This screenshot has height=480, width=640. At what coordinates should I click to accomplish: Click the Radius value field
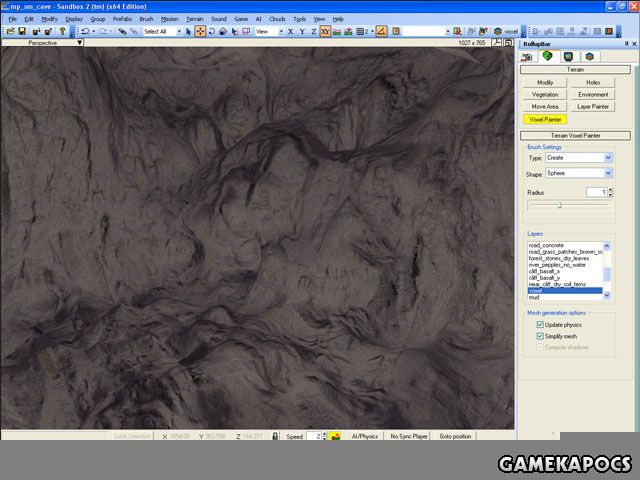[596, 192]
